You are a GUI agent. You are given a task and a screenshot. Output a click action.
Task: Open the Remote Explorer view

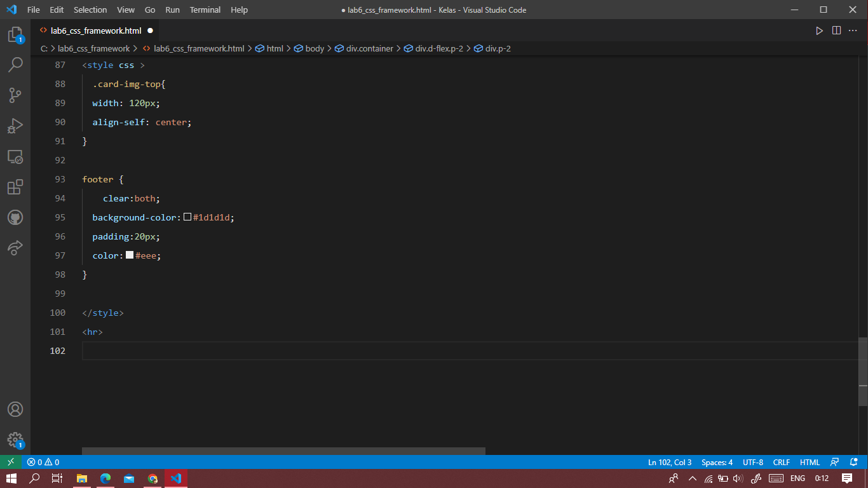[15, 156]
